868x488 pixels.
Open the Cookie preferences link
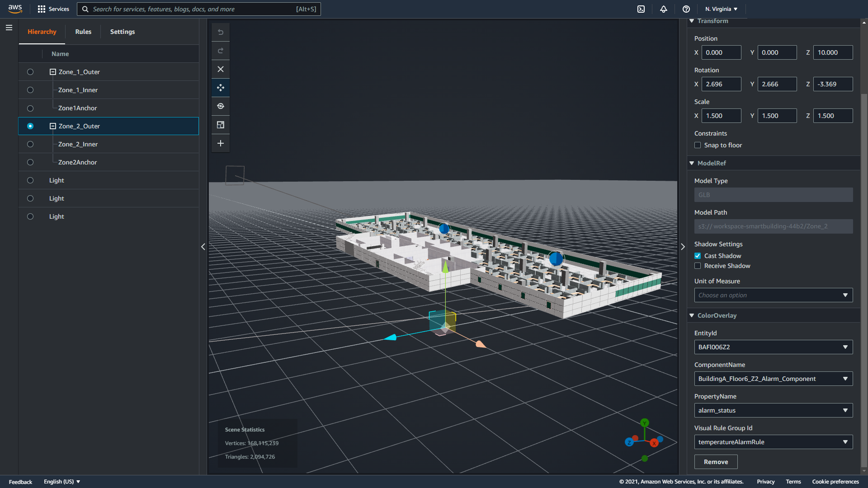point(835,482)
